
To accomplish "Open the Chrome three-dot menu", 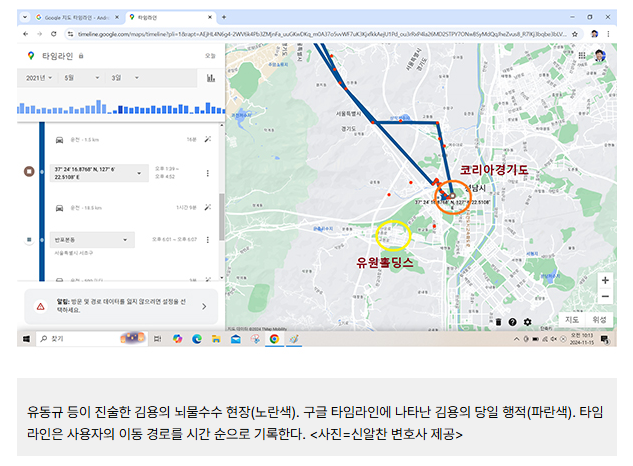I will pos(608,34).
